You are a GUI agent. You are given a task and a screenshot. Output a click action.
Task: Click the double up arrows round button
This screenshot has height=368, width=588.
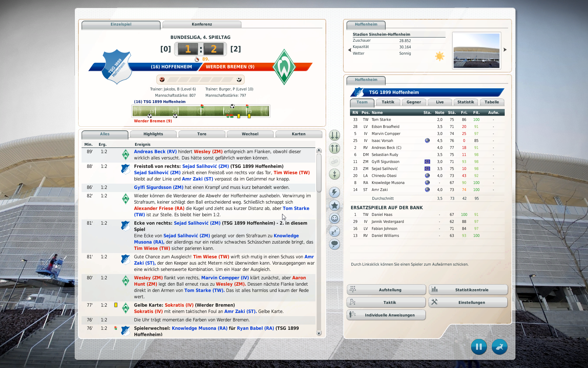point(335,148)
